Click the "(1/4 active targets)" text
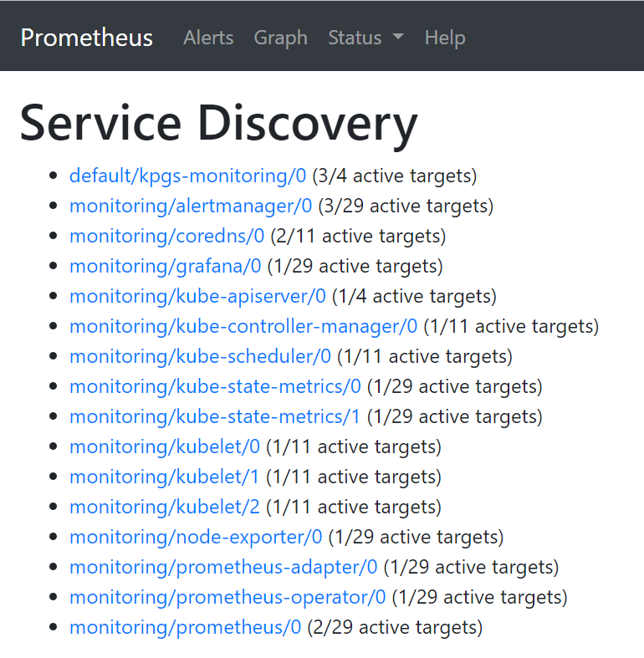 point(414,297)
